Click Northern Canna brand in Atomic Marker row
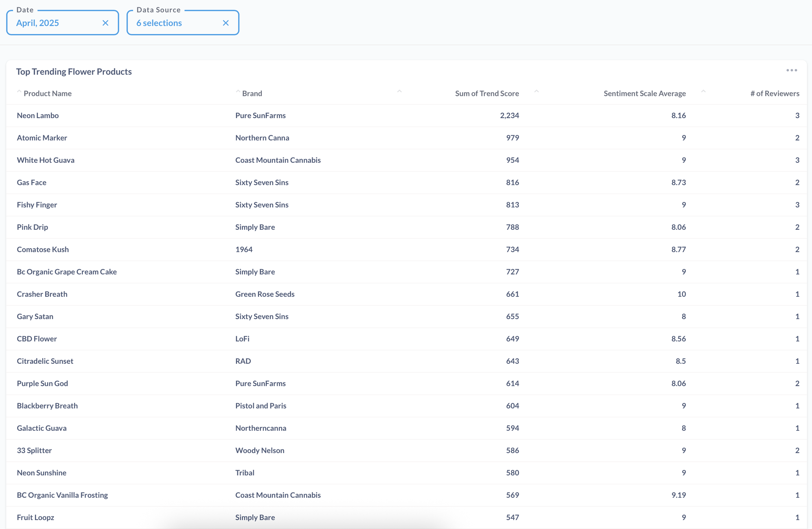This screenshot has height=529, width=812. [x=262, y=138]
